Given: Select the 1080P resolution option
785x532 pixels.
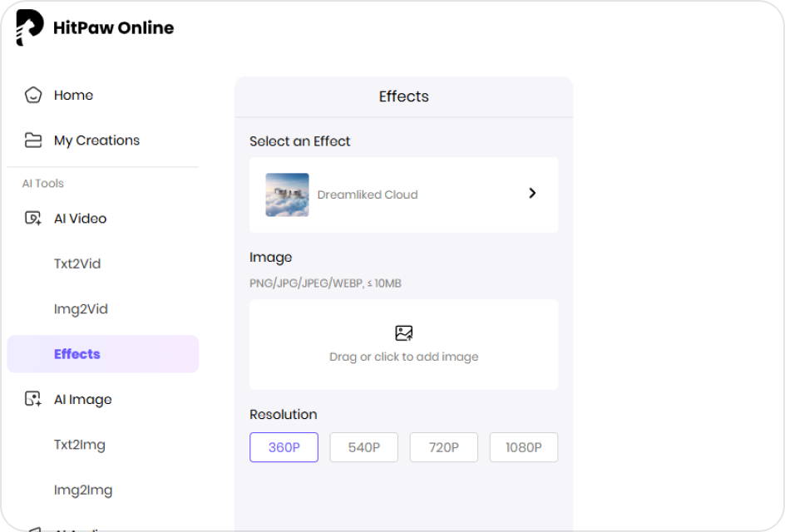Looking at the screenshot, I should (x=523, y=447).
